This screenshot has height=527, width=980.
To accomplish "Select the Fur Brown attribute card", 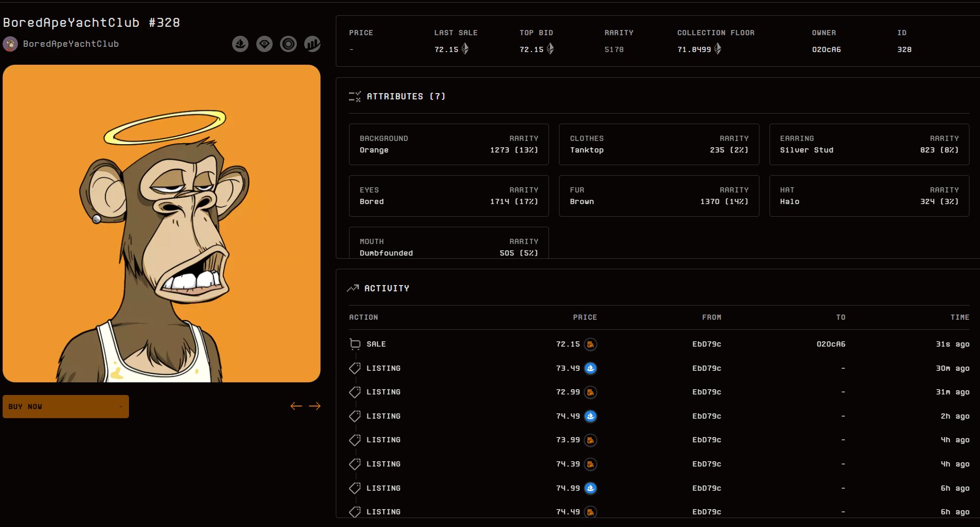I will click(x=659, y=196).
